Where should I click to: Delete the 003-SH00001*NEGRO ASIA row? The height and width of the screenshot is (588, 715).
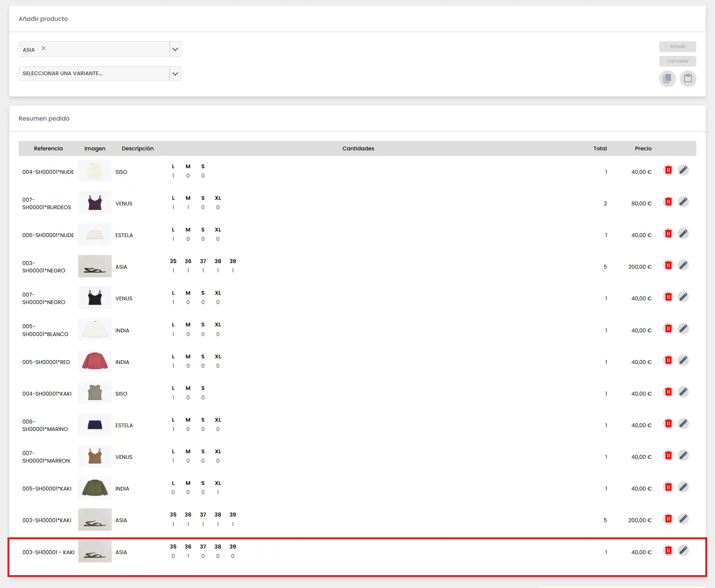pyautogui.click(x=668, y=265)
